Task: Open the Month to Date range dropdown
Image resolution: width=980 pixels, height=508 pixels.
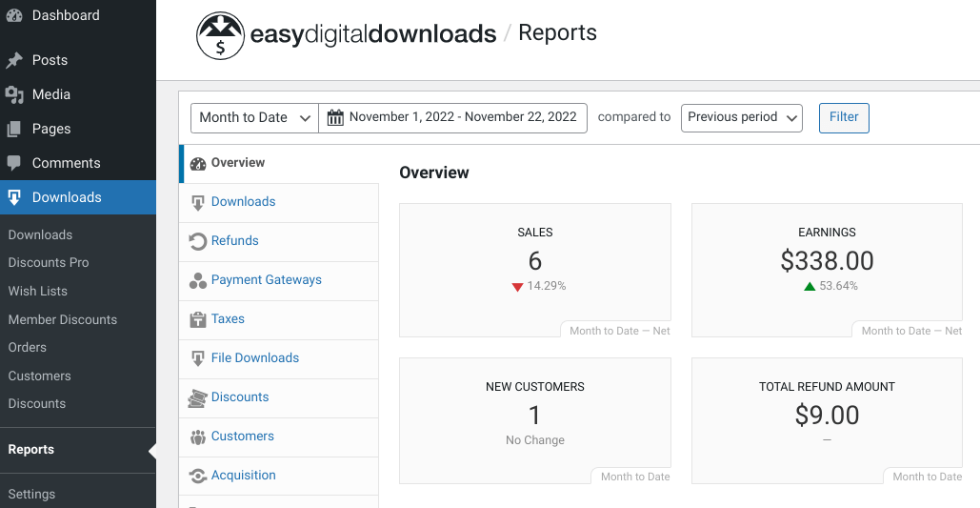Action: (x=254, y=117)
